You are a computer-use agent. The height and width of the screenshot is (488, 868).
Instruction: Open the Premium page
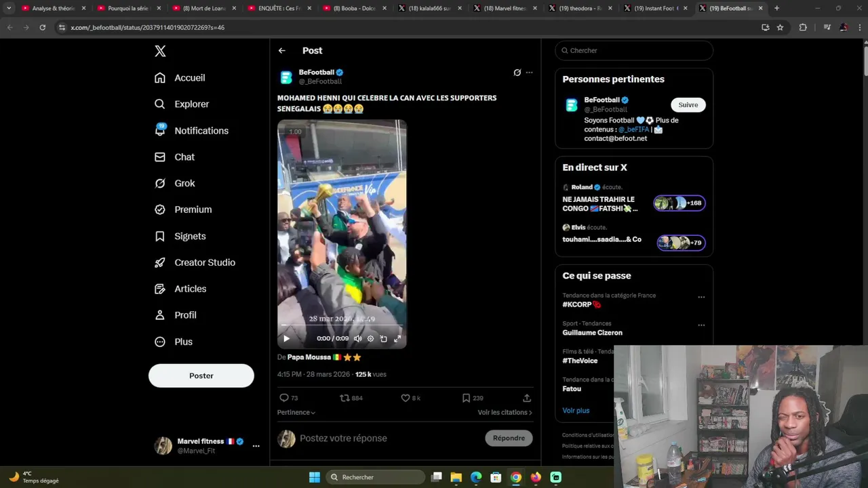(x=183, y=210)
